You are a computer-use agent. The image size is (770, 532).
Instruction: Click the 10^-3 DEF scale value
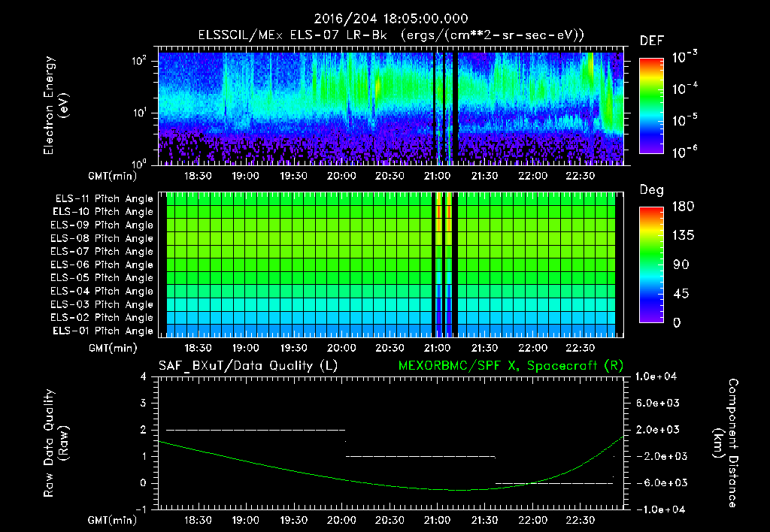pos(684,57)
